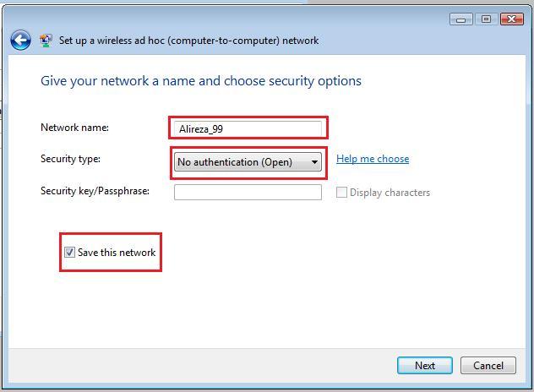
Task: Click the 'Security key/Passphrase:' label
Action: 95,191
